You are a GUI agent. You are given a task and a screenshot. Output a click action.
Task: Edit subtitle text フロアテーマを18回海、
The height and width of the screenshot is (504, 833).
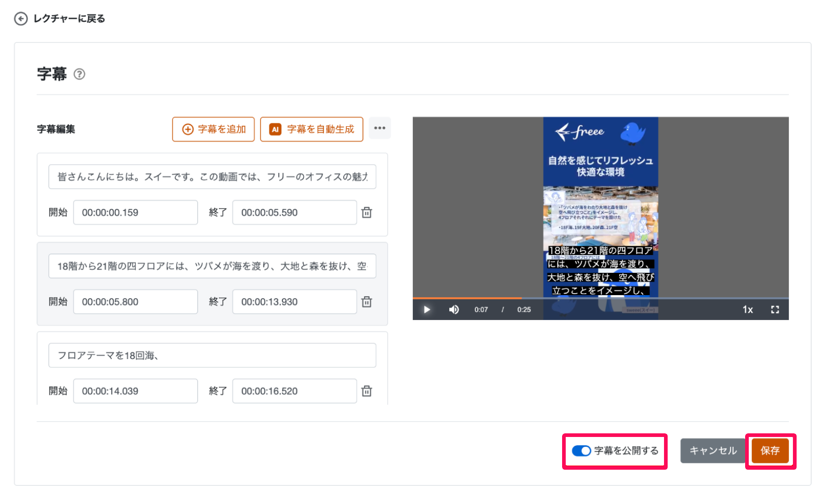[x=212, y=355]
